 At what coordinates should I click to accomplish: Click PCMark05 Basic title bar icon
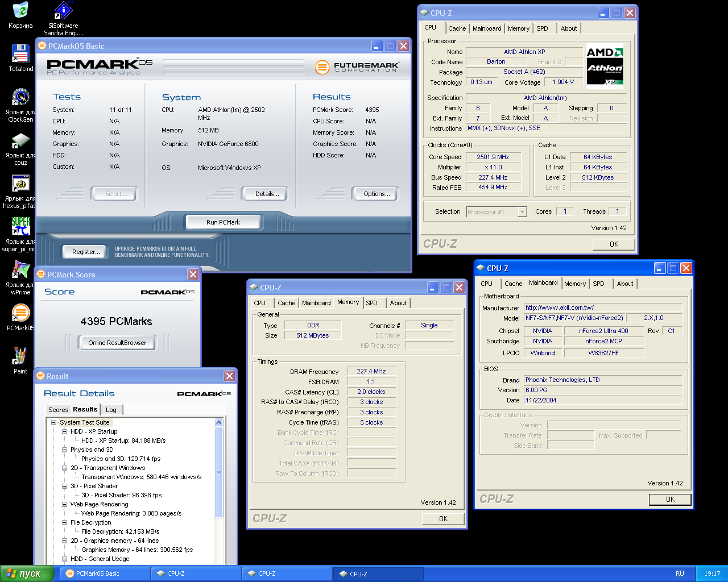click(x=42, y=46)
